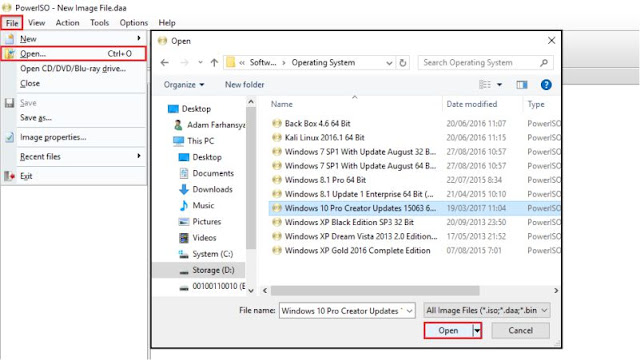640x360 pixels.
Task: Click Windows XP Dream Vista file icon
Action: click(277, 237)
